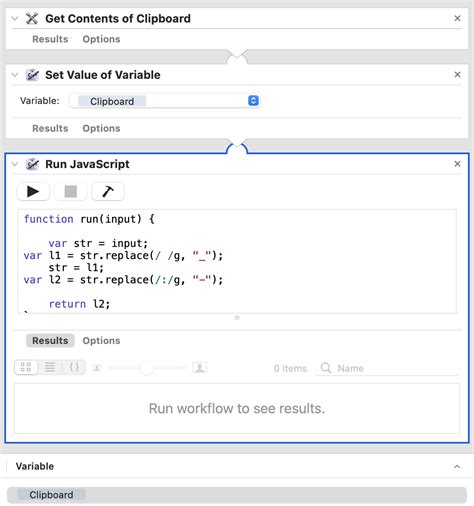Collapse the Set Value of Variable action
The image size is (474, 506).
(x=15, y=75)
